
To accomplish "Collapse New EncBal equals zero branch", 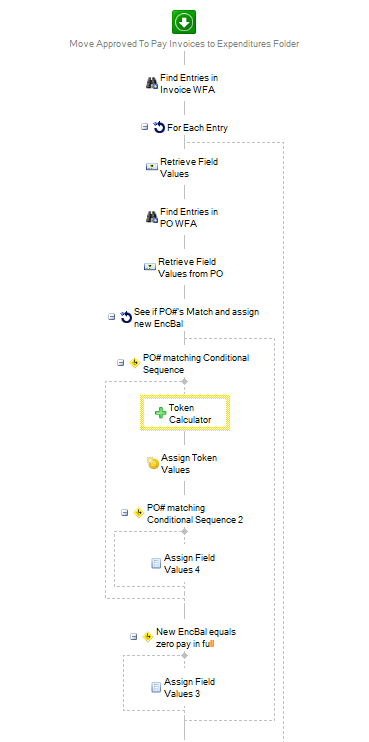I will 134,637.
